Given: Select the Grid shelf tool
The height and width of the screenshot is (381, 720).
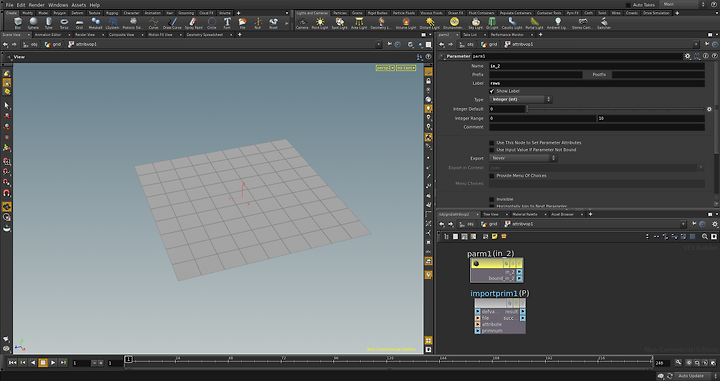Looking at the screenshot, I should click(x=79, y=23).
